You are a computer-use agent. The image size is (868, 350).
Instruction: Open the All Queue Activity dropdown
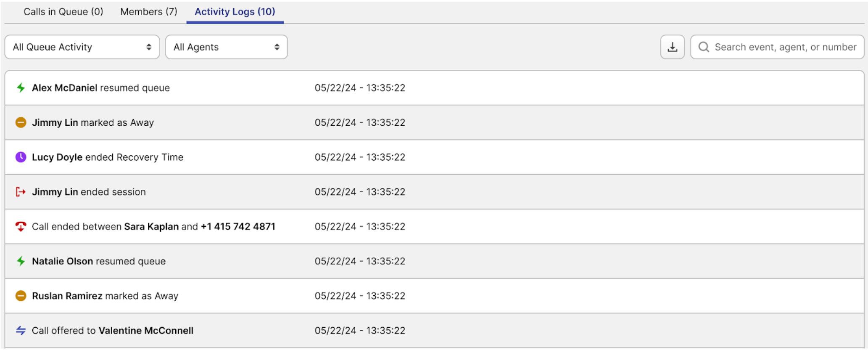point(82,47)
